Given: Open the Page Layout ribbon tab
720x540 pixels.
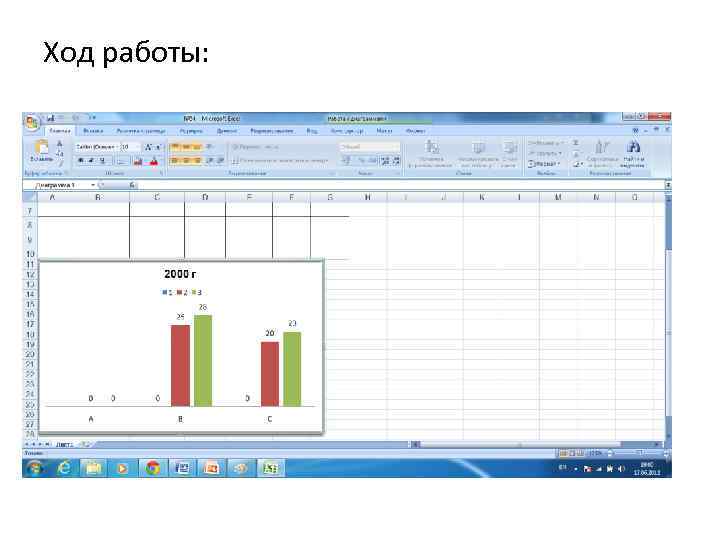Looking at the screenshot, I should pyautogui.click(x=141, y=131).
